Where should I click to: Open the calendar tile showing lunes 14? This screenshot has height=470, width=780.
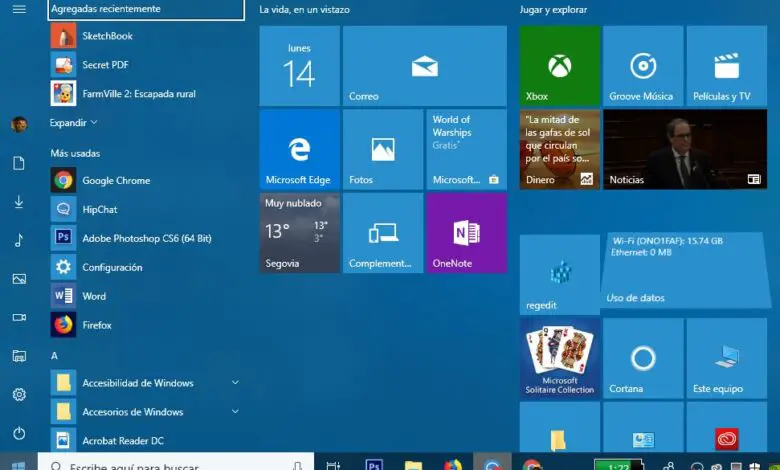pos(299,66)
